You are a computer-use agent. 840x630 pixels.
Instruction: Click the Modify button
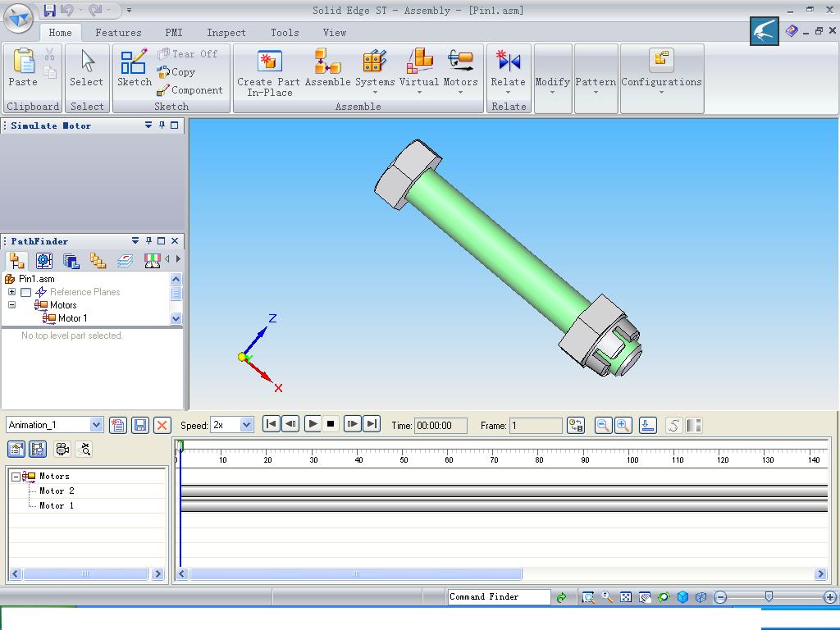pyautogui.click(x=552, y=82)
